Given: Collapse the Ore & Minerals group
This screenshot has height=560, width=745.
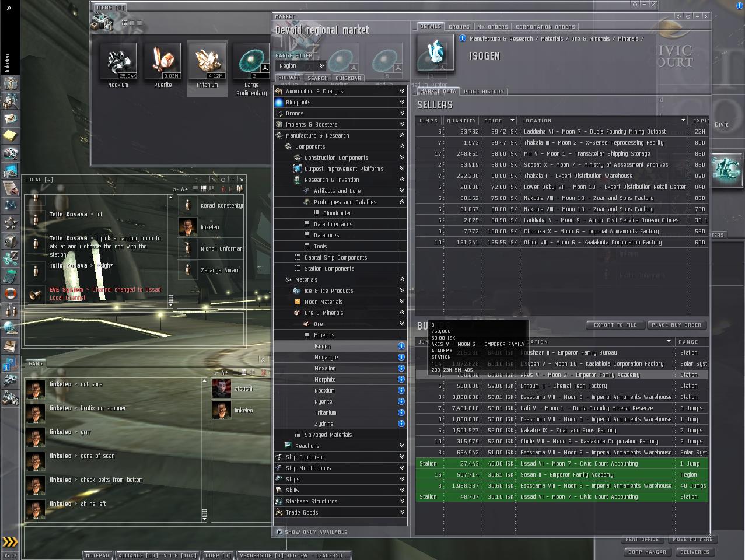Looking at the screenshot, I should (x=401, y=313).
